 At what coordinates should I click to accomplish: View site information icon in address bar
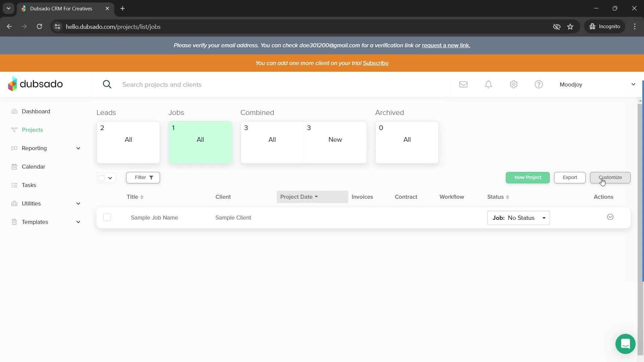[x=57, y=26]
